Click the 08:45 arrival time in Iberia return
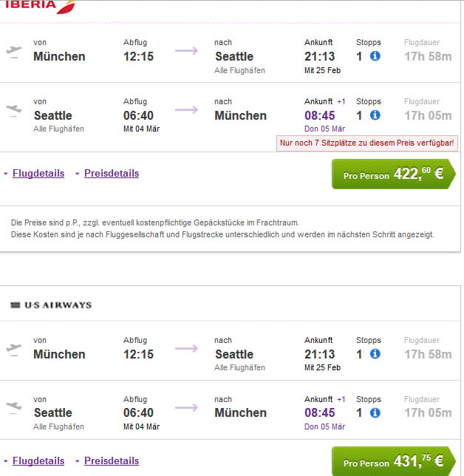This screenshot has height=476, width=464. coord(319,115)
